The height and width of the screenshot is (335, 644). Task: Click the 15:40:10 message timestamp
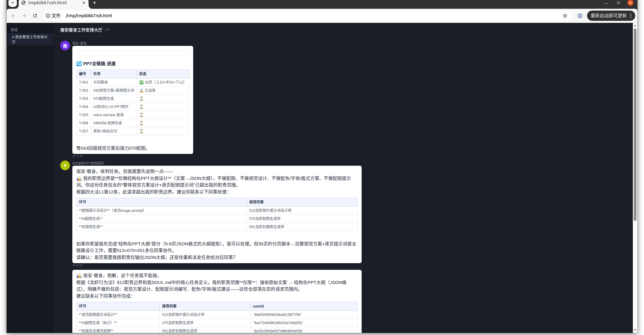[77, 156]
